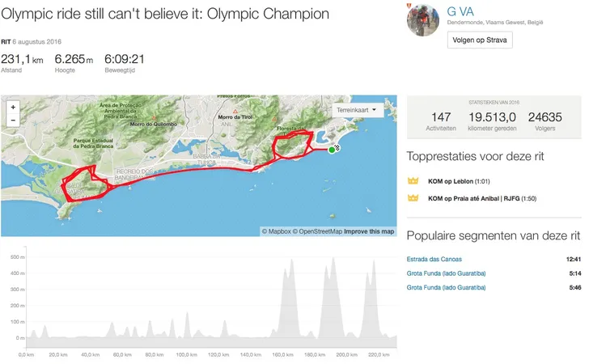Image resolution: width=589 pixels, height=364 pixels.
Task: Click the crown icon beside KOM op Leblon
Action: [x=412, y=182]
